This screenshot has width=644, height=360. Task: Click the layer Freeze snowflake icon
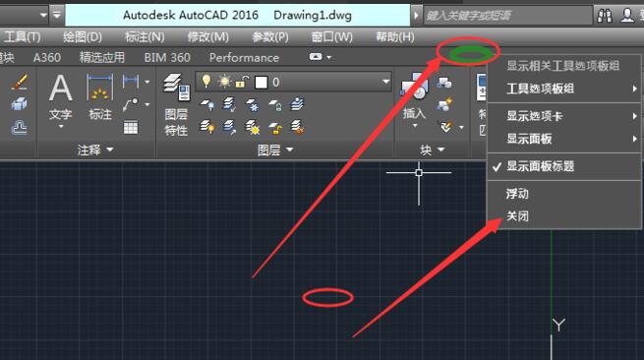[x=252, y=105]
